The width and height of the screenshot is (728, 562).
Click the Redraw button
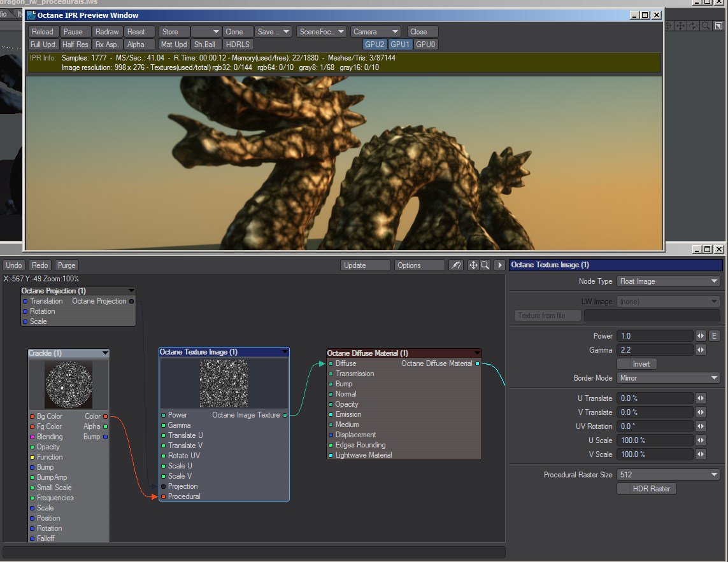pyautogui.click(x=107, y=32)
